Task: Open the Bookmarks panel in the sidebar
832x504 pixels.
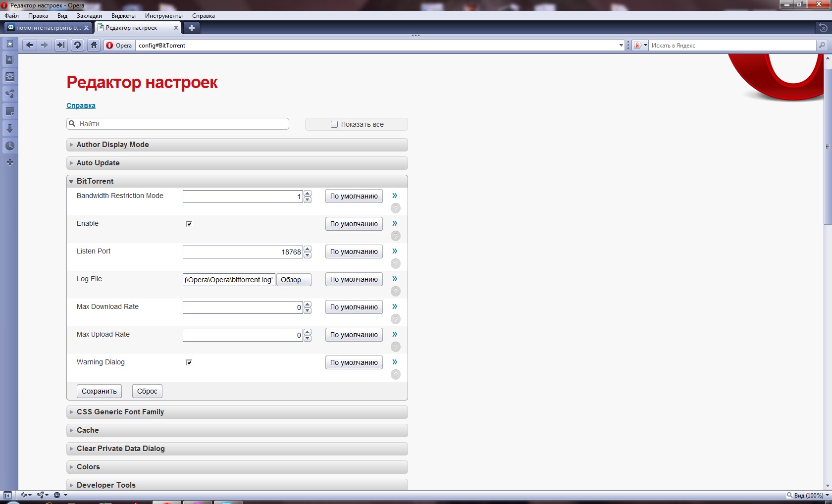Action: pos(9,59)
